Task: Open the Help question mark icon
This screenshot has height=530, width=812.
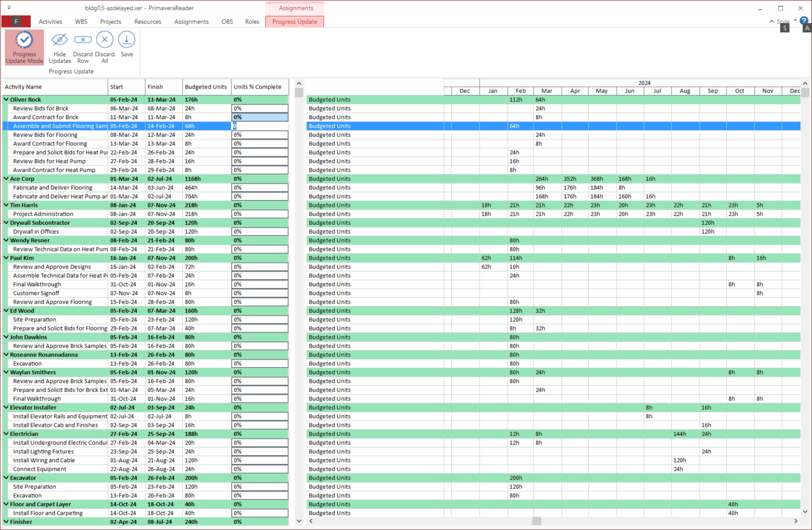Action: 804,21
